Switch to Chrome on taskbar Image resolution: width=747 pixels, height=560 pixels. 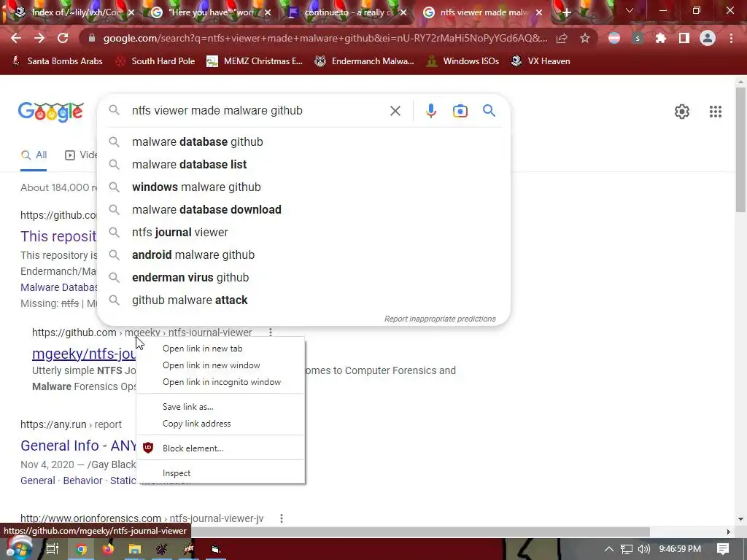(82, 549)
